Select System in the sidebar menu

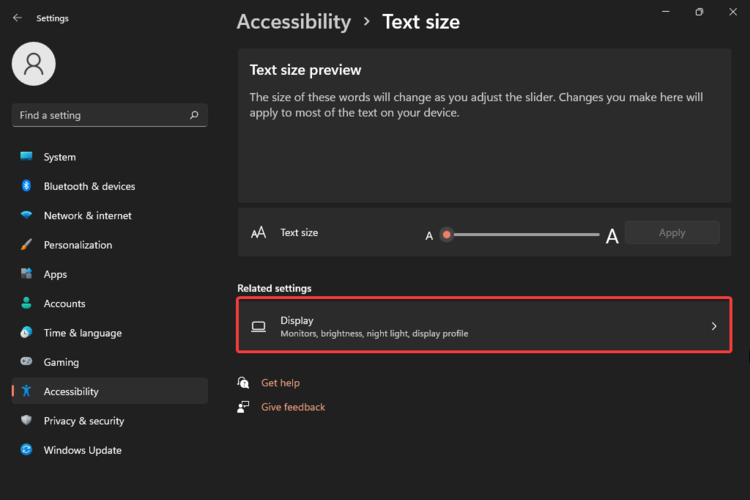coord(59,157)
